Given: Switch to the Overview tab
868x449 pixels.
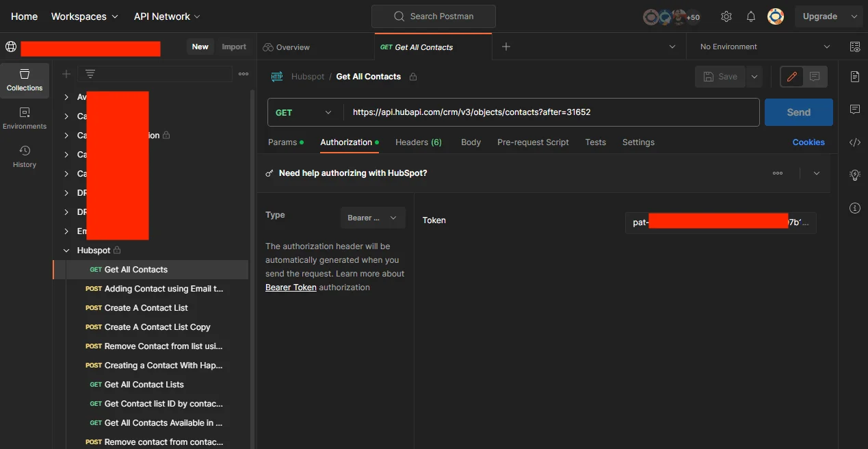Looking at the screenshot, I should 287,47.
